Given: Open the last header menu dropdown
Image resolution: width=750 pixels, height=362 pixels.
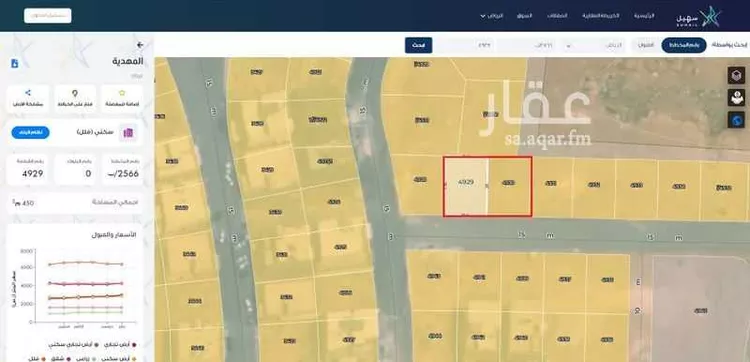Looking at the screenshot, I should pyautogui.click(x=492, y=16).
